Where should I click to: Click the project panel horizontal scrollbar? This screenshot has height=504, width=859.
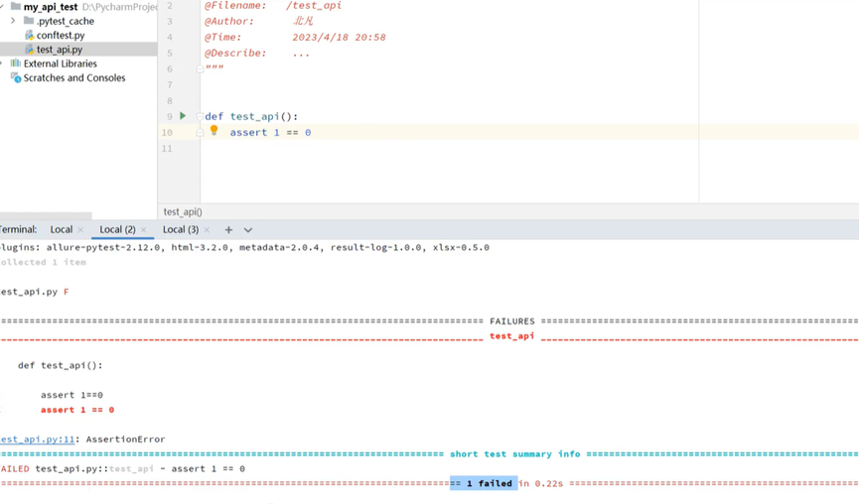46,215
